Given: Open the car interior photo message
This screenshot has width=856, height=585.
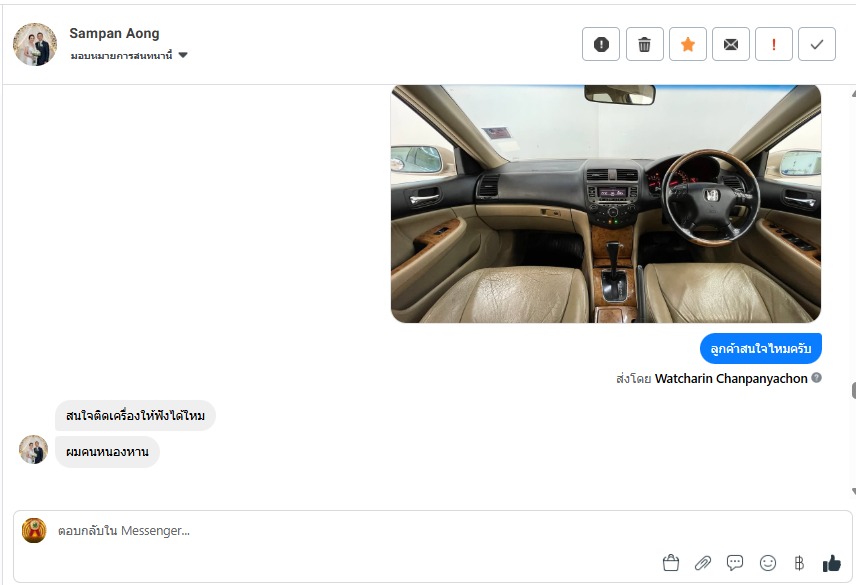Looking at the screenshot, I should (606, 204).
